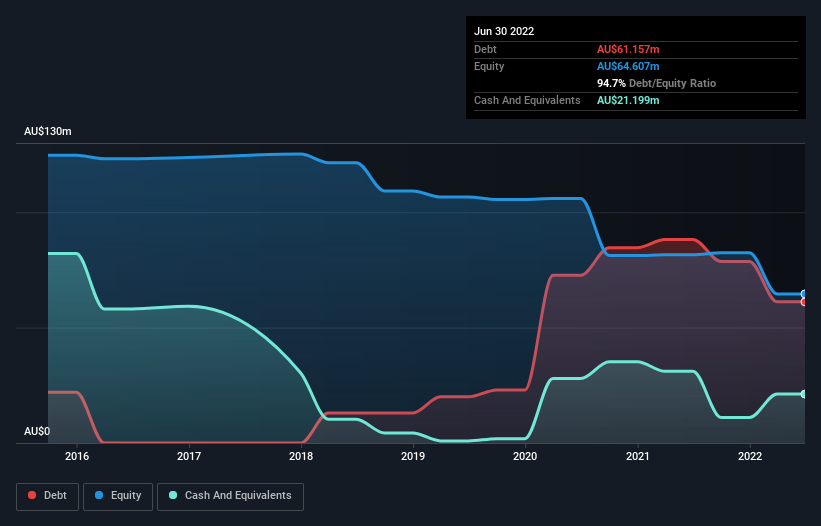
Task: Click the 2022 x-axis label
Action: pyautogui.click(x=750, y=456)
